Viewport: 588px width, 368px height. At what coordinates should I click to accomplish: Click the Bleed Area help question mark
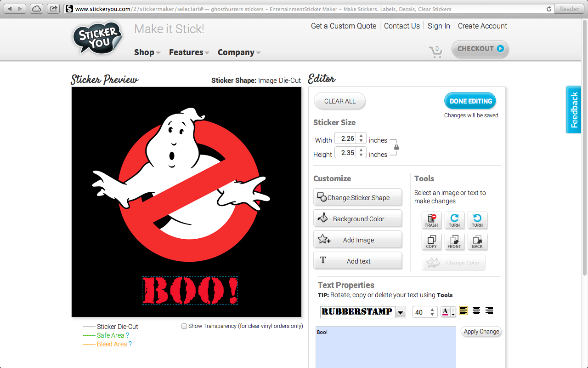point(130,344)
